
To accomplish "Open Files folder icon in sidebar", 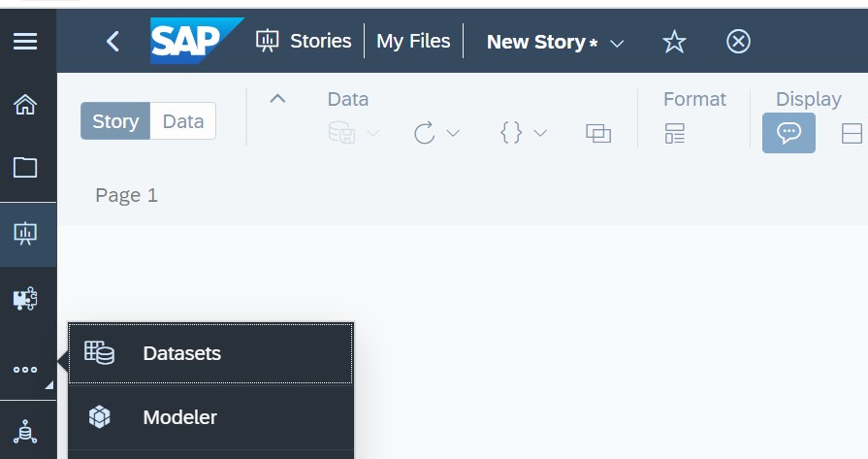I will pos(25,167).
